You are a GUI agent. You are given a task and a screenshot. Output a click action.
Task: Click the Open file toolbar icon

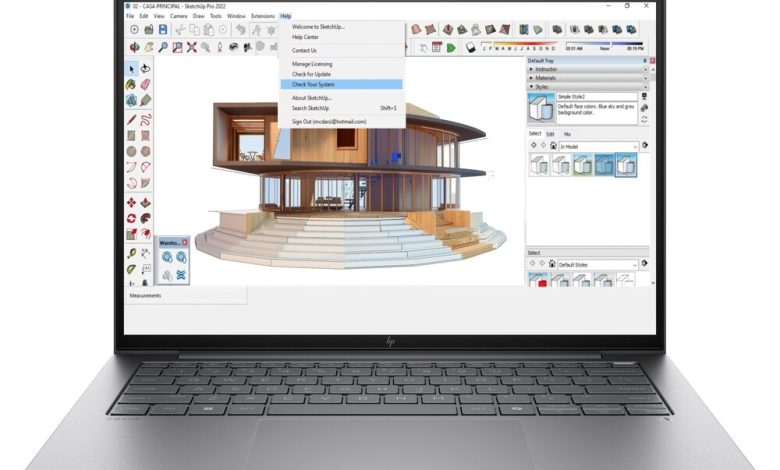click(x=149, y=30)
